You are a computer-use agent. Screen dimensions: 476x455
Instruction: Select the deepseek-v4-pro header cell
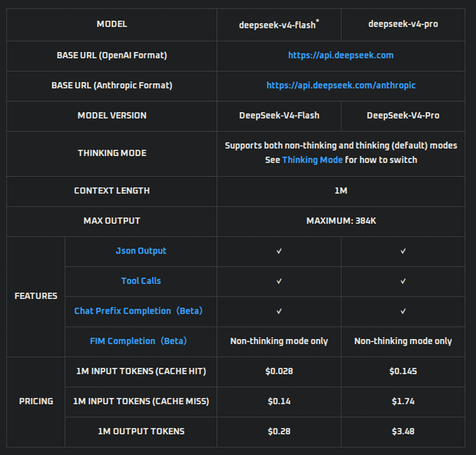[x=403, y=25]
